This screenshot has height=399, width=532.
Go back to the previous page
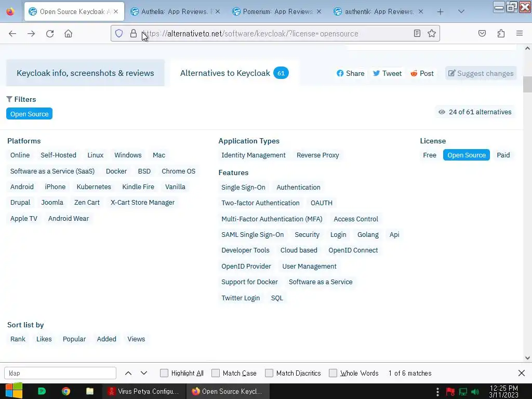[x=12, y=34]
